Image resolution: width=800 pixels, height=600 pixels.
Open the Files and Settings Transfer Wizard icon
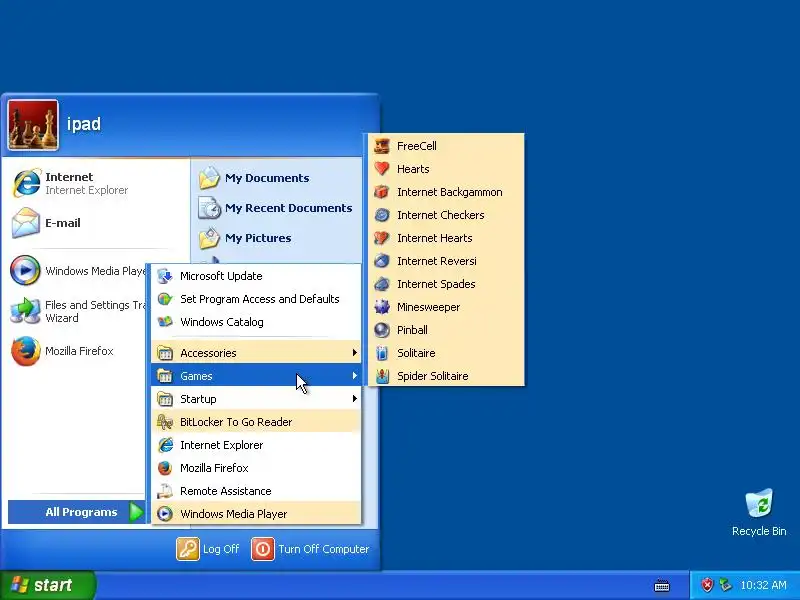[x=26, y=311]
